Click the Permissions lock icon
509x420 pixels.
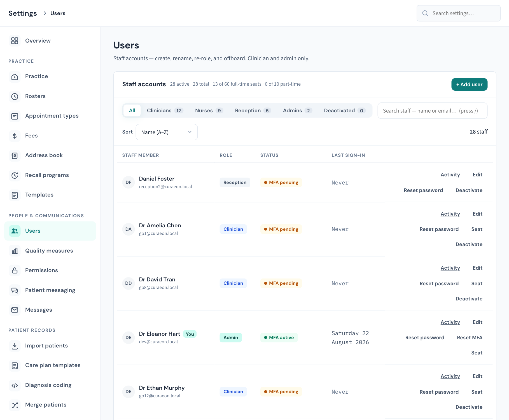(15, 270)
